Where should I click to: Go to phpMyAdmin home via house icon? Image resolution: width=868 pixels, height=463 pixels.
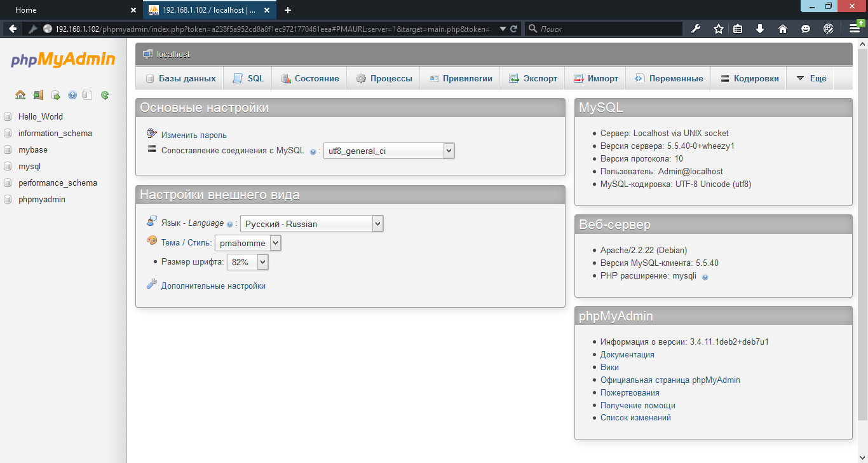click(x=20, y=95)
